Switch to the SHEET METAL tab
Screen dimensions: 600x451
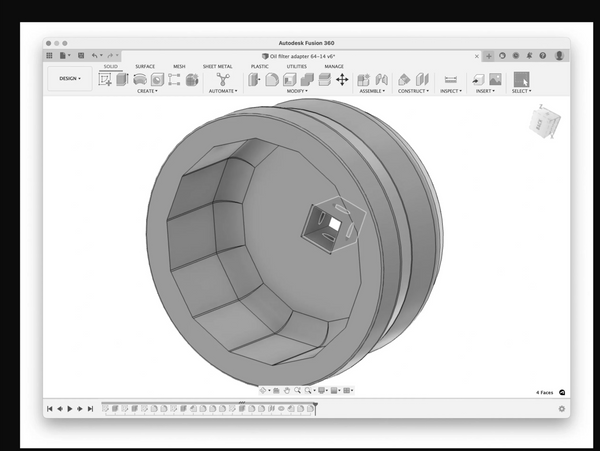tap(217, 66)
